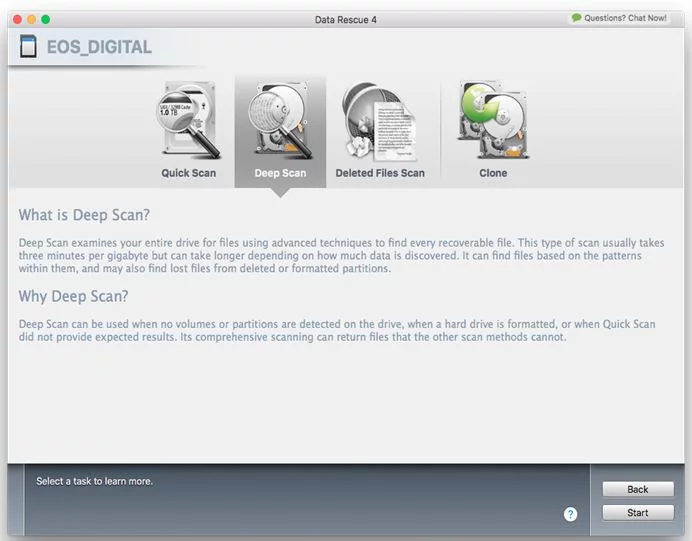The image size is (692, 541).
Task: Minimize window using the yellow button
Action: click(31, 19)
